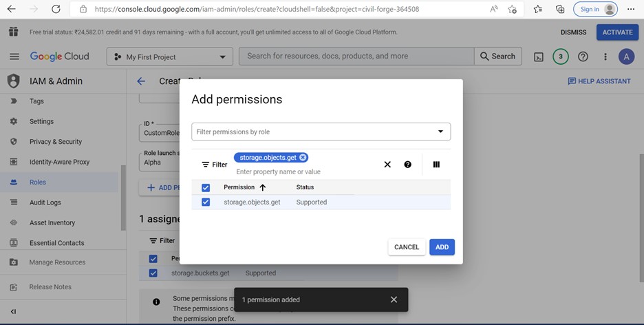This screenshot has width=644, height=325.
Task: Clear all filters with the X icon
Action: [387, 165]
